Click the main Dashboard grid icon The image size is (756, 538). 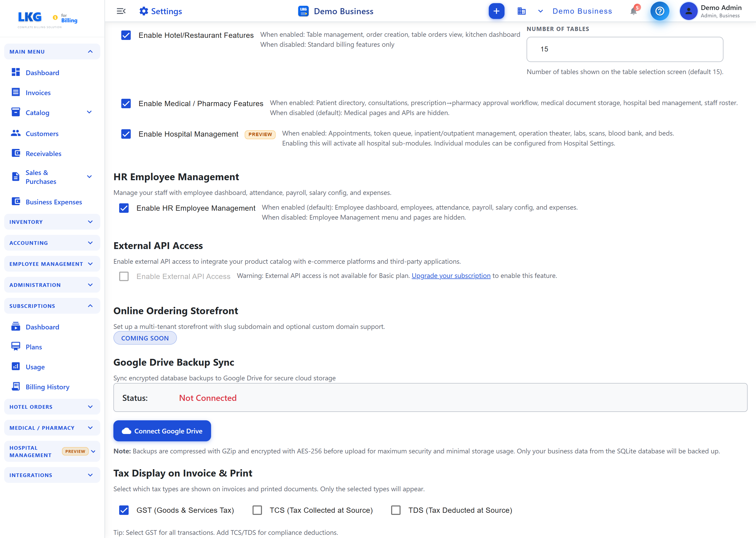(x=15, y=72)
